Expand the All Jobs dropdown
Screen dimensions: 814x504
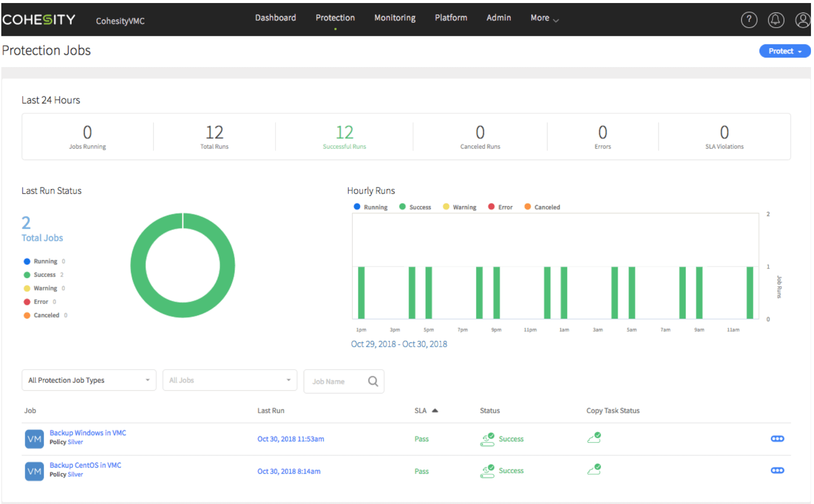point(230,380)
